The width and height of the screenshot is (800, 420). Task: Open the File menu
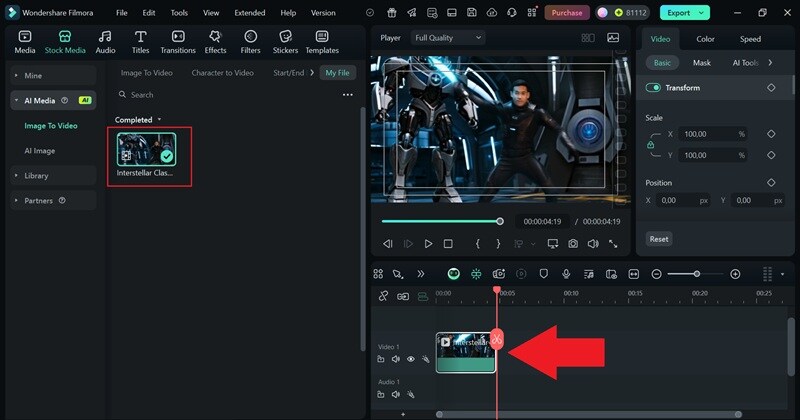(121, 13)
